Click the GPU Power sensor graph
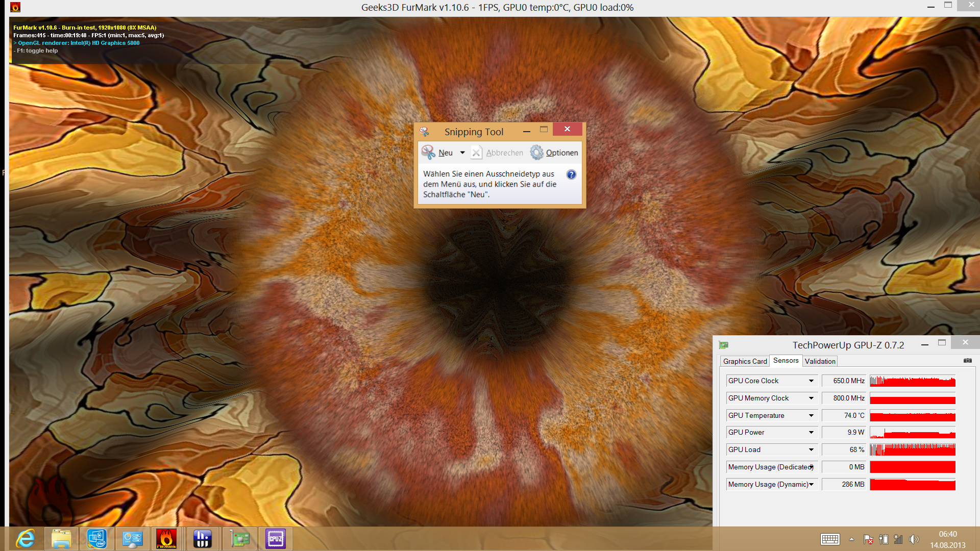 coord(912,433)
